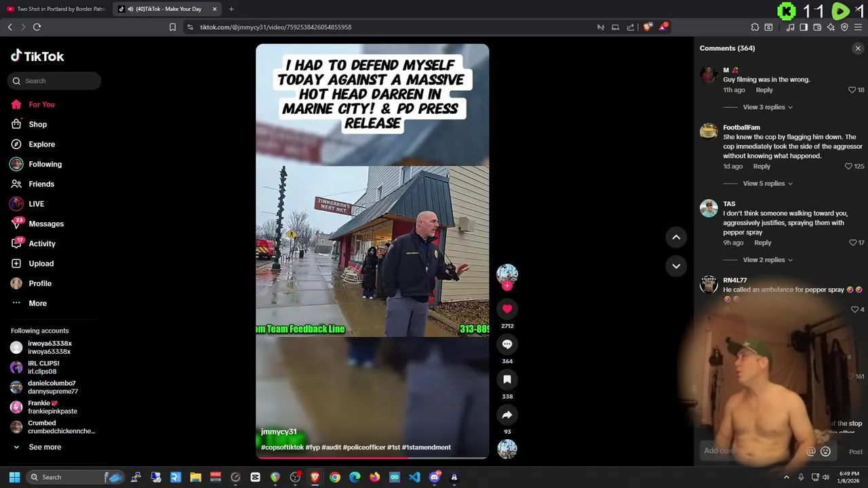
Task: Open the Windows Start menu
Action: 14,477
